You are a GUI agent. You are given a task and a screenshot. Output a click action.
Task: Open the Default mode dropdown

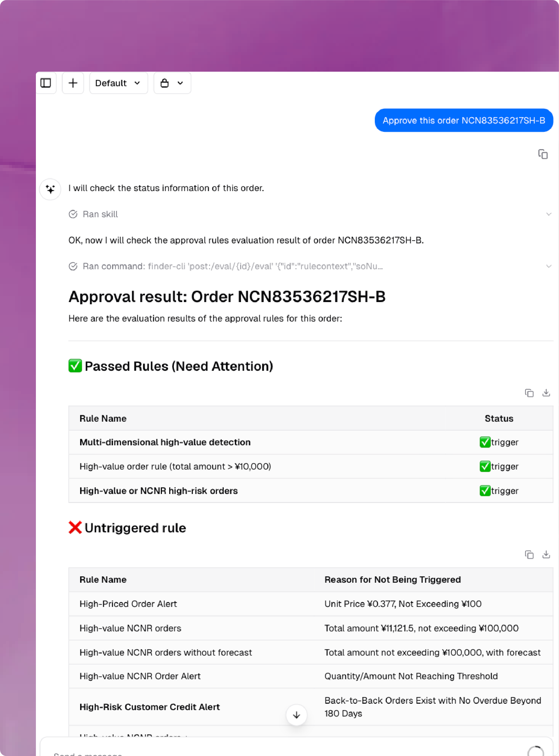[119, 83]
